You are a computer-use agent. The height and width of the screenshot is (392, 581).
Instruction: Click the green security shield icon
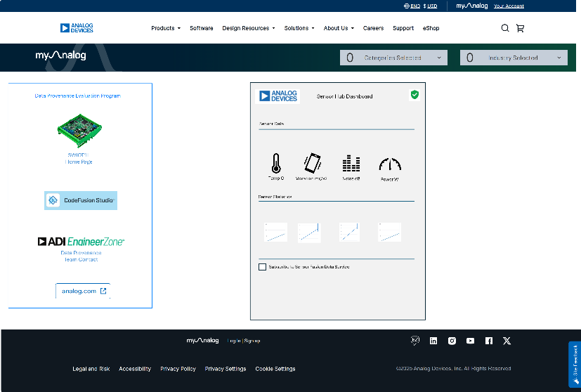414,95
